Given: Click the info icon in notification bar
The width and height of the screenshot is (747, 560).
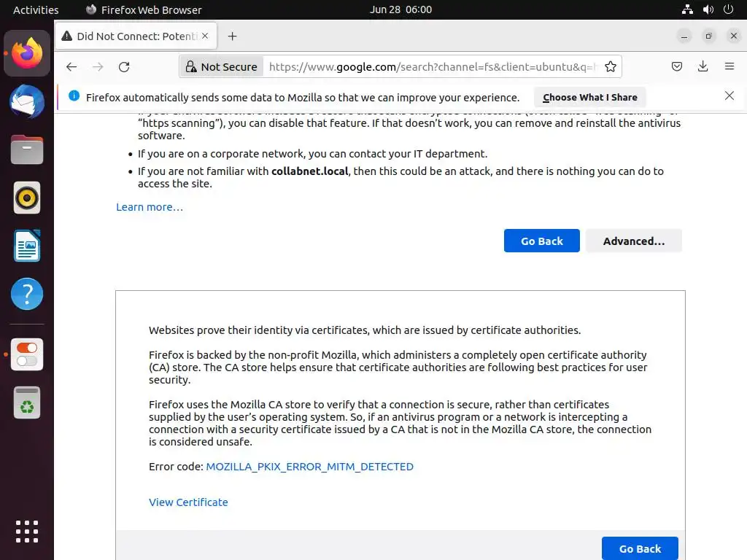Looking at the screenshot, I should (x=74, y=96).
